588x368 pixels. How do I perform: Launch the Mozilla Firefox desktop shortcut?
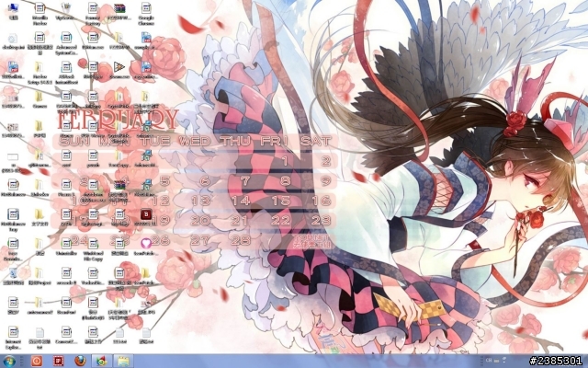point(40,13)
